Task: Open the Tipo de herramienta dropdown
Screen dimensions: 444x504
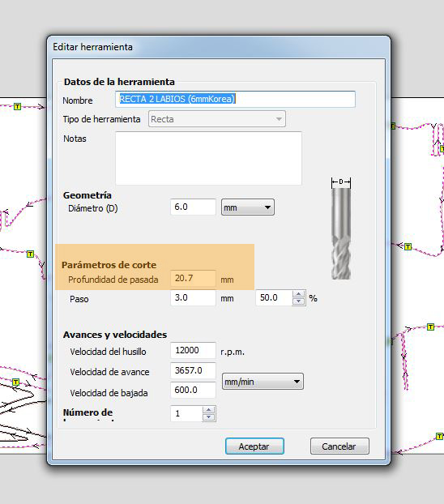Action: tap(216, 119)
